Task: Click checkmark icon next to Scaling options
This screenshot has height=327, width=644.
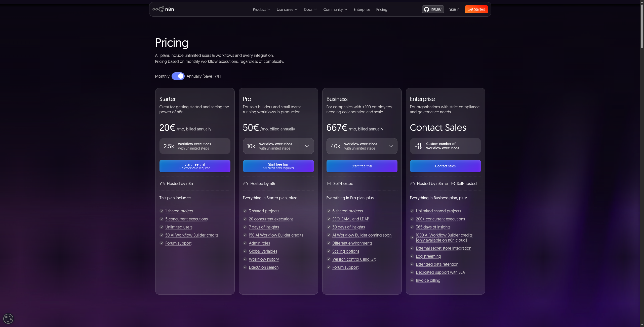Action: click(x=329, y=251)
